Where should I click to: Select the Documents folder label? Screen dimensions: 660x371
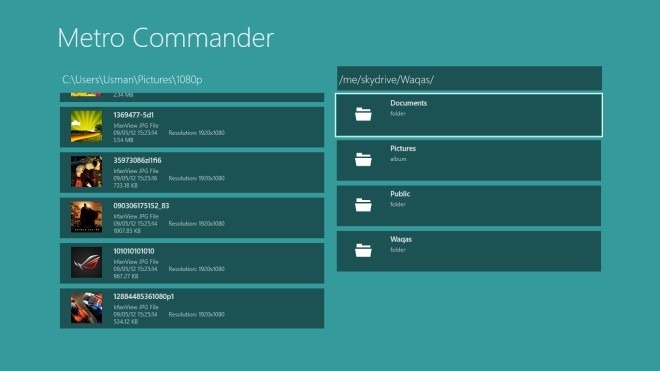pyautogui.click(x=408, y=103)
